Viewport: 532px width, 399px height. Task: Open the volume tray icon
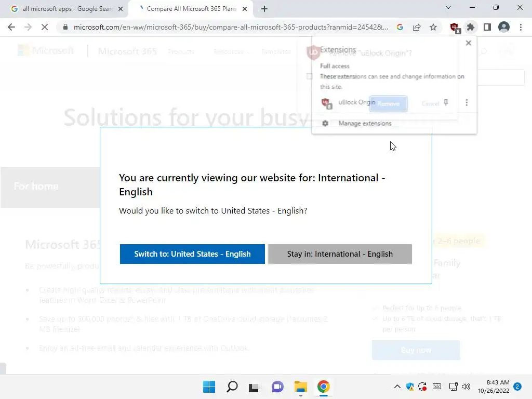[466, 387]
